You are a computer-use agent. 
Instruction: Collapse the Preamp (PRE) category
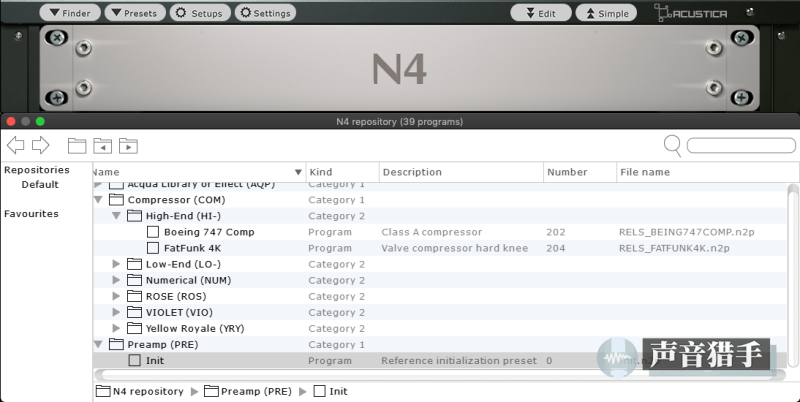98,345
